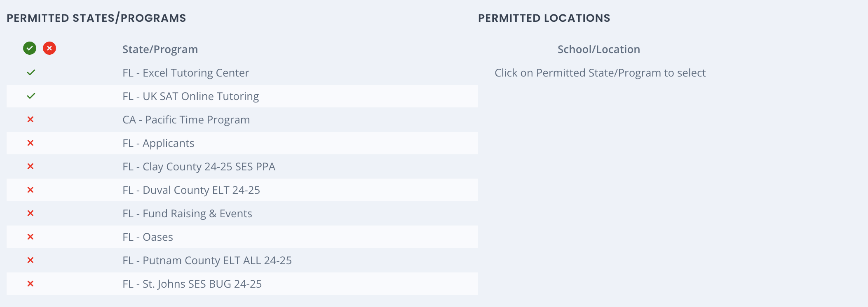Click red X beside FL - Applicants

[x=30, y=143]
